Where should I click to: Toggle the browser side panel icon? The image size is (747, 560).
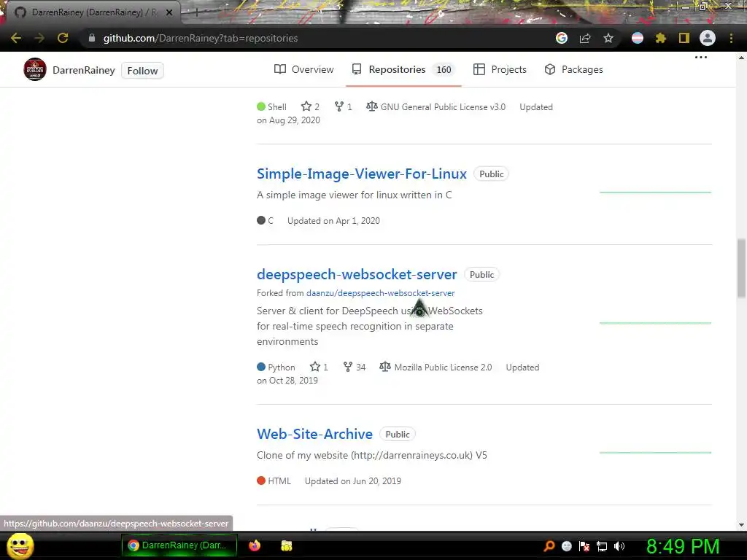click(x=684, y=38)
